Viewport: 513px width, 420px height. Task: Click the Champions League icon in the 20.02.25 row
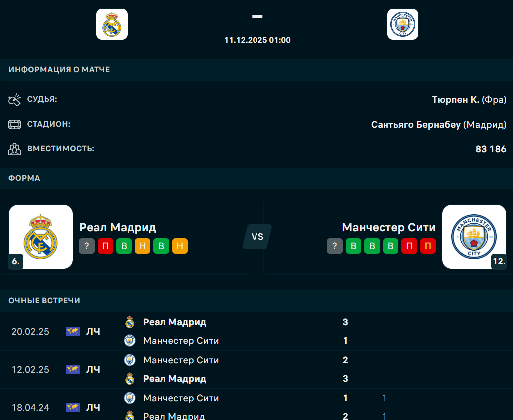pyautogui.click(x=73, y=331)
